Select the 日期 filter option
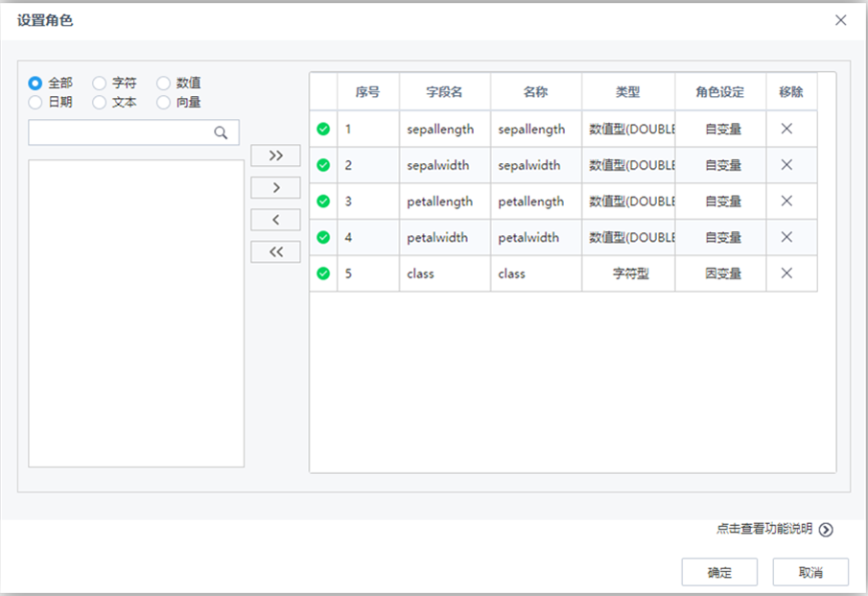868x596 pixels. (x=35, y=100)
